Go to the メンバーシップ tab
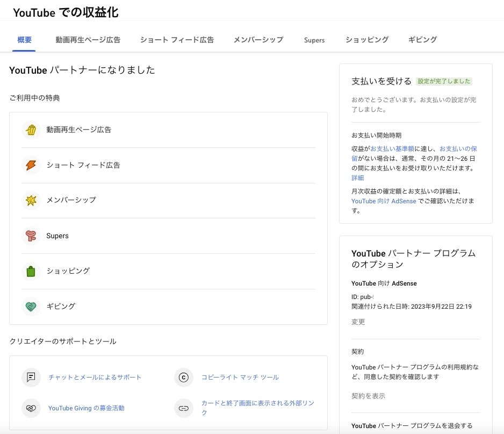504x434 pixels. 258,40
